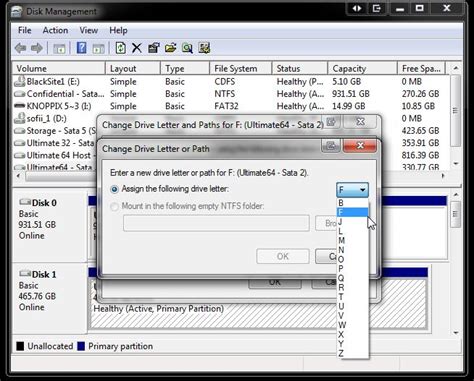474x381 pixels.
Task: Choose drive letter P from the list
Action: tap(353, 268)
